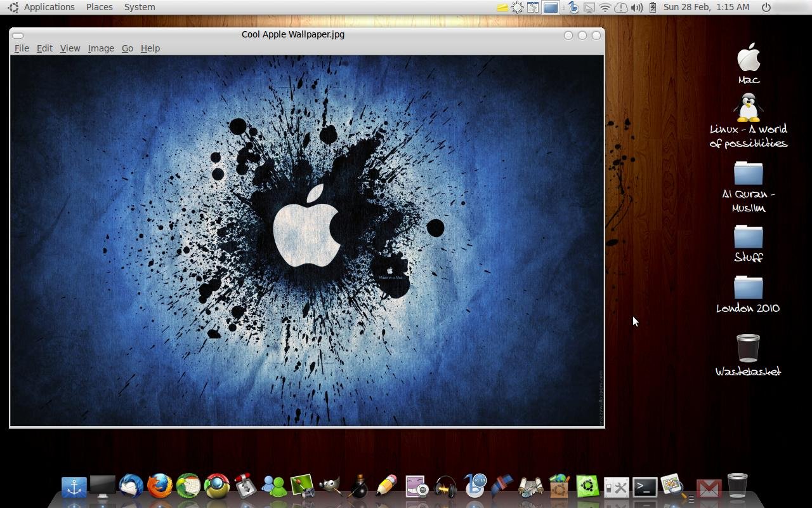The height and width of the screenshot is (508, 812).
Task: Open the Linux penguin desktop icon
Action: click(x=749, y=121)
